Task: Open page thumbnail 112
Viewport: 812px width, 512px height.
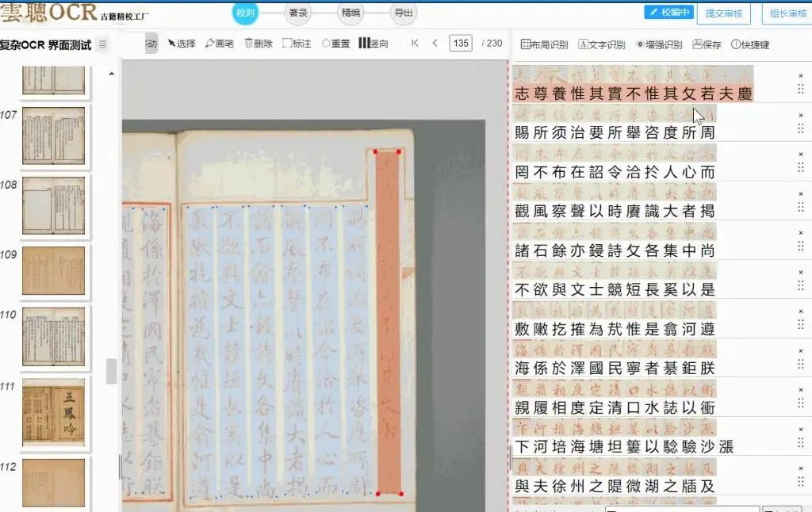Action: (x=53, y=483)
